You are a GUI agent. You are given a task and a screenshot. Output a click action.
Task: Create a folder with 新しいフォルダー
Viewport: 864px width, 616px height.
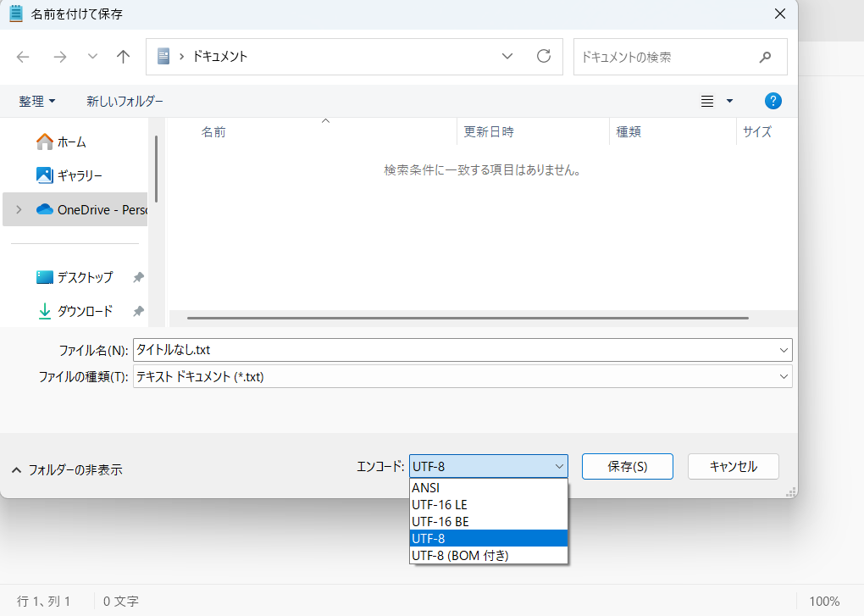click(x=125, y=101)
